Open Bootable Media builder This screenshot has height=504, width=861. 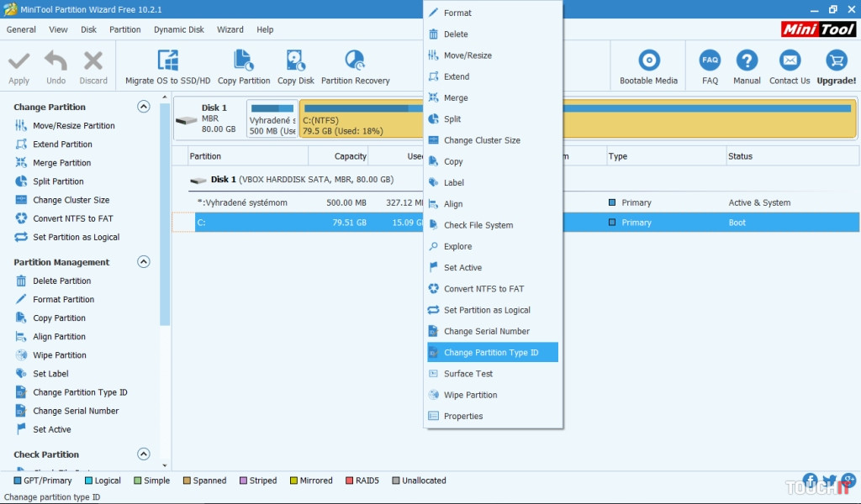click(x=648, y=62)
